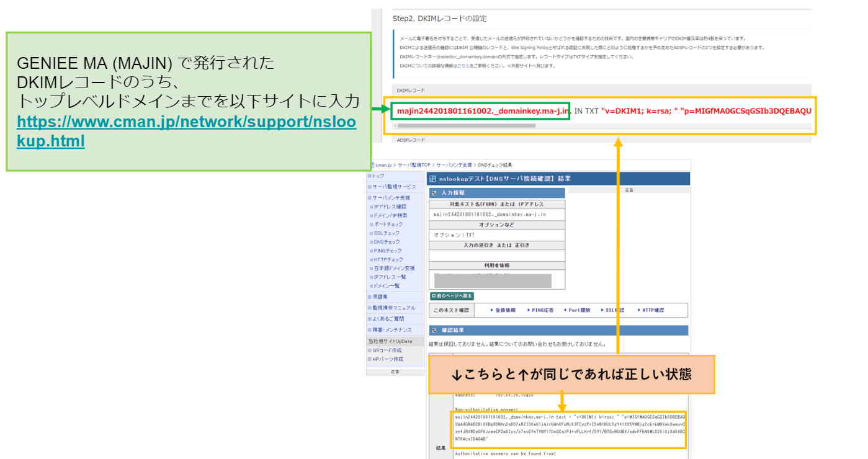Screen dimensions: 868x459
Task: Select IPアドレス確認 in sidebar
Action: point(390,207)
